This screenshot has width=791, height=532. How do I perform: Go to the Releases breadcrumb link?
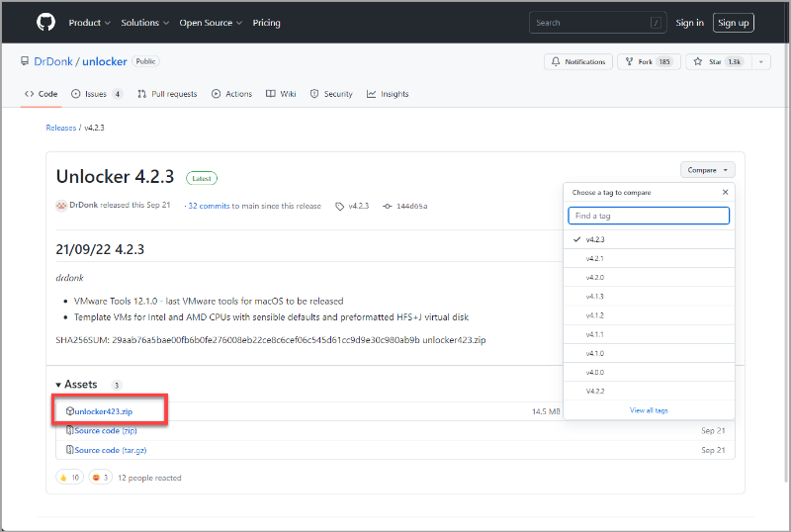[61, 128]
